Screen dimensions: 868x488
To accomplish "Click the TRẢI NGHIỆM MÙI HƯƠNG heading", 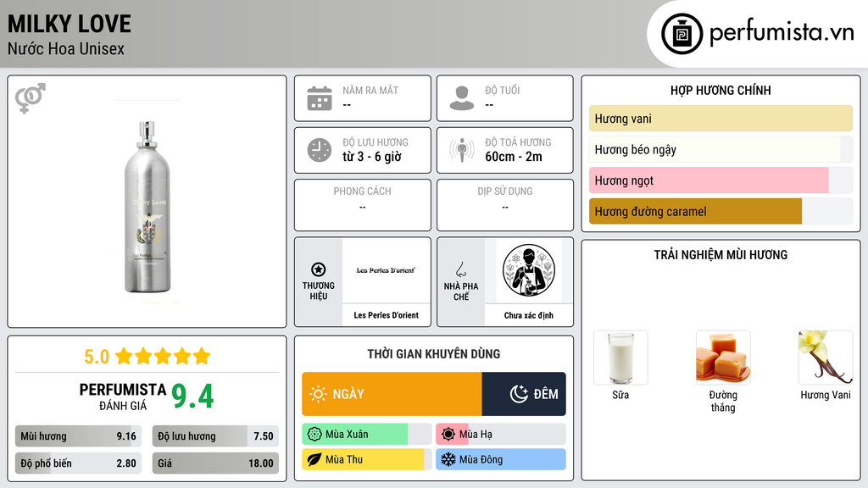I will pyautogui.click(x=721, y=254).
